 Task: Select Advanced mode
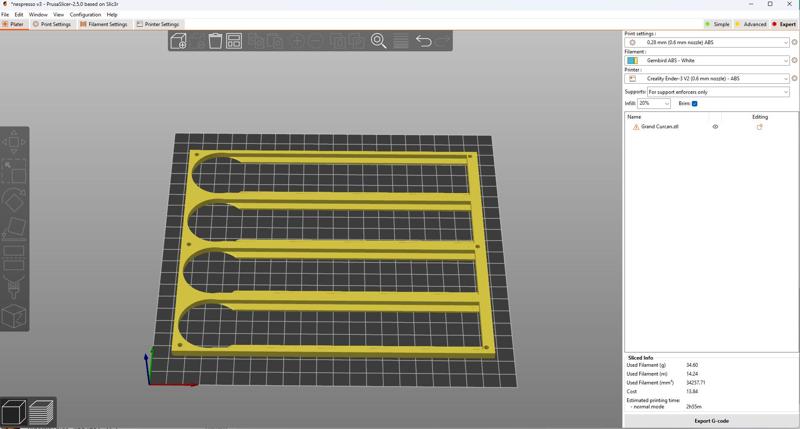click(x=751, y=24)
